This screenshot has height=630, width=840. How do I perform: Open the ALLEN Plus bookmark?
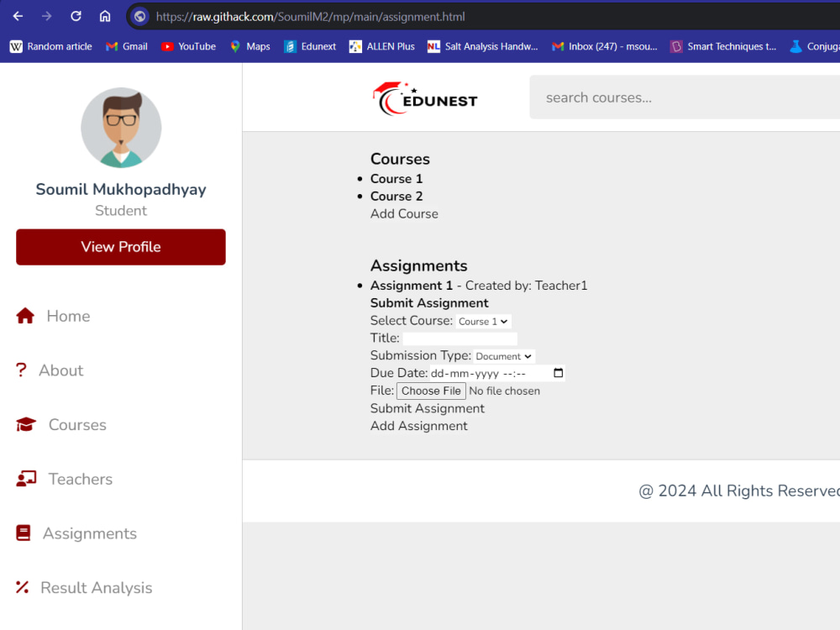point(382,46)
